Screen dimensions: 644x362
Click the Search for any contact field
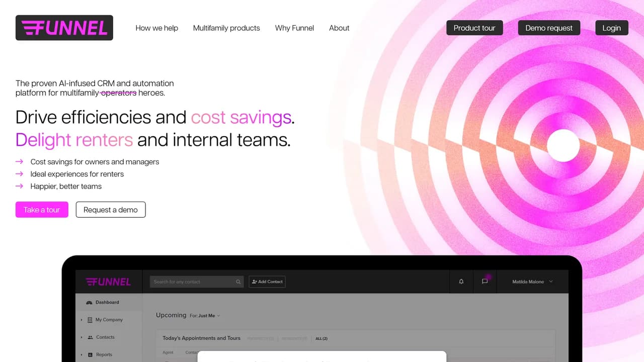tap(197, 282)
